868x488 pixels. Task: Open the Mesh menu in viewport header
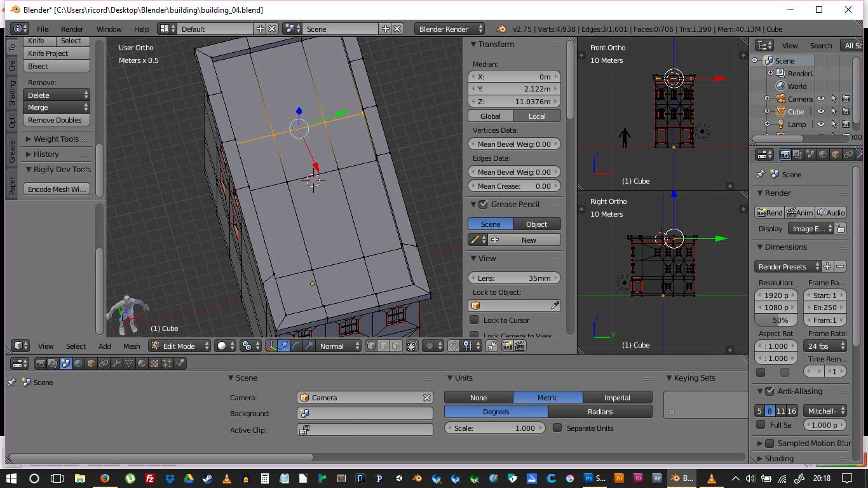point(132,346)
